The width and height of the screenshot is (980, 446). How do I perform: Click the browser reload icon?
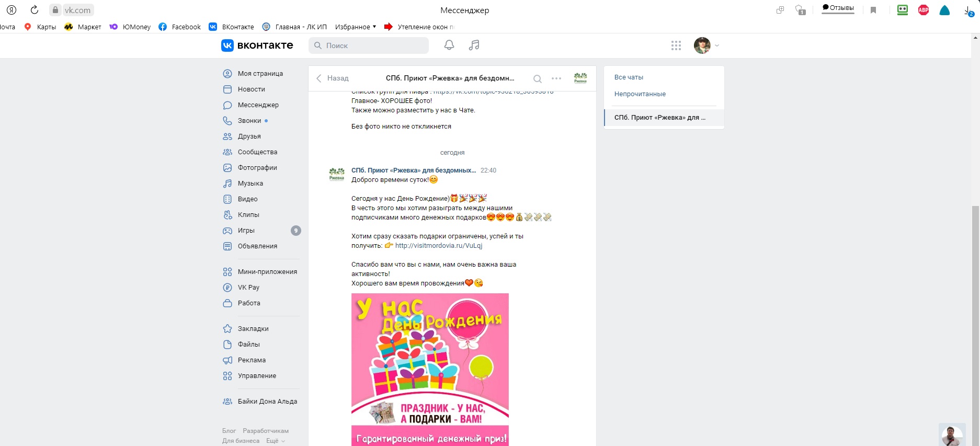tap(35, 10)
